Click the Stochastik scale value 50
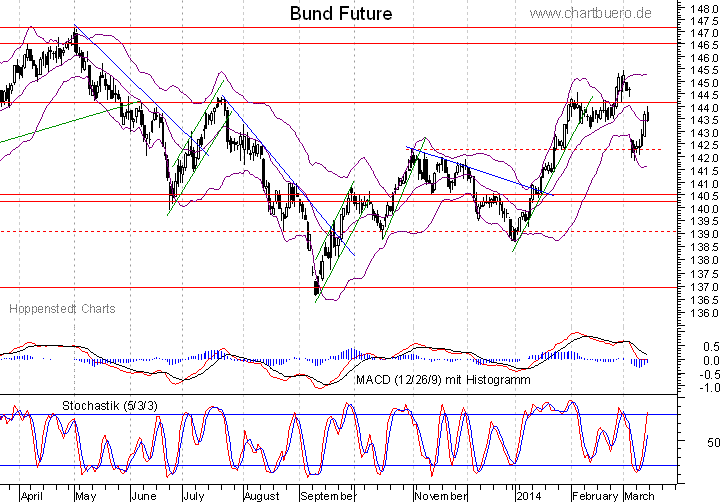This screenshot has width=723, height=502. [x=713, y=442]
